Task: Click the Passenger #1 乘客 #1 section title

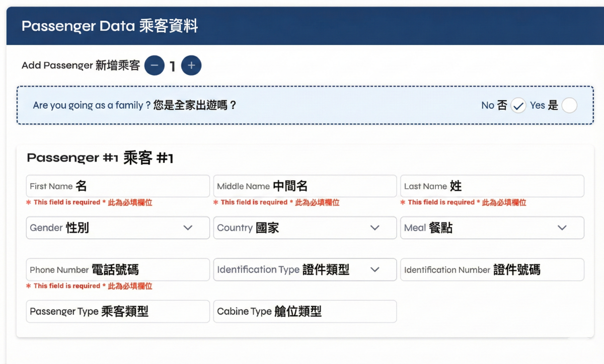Action: pos(100,157)
